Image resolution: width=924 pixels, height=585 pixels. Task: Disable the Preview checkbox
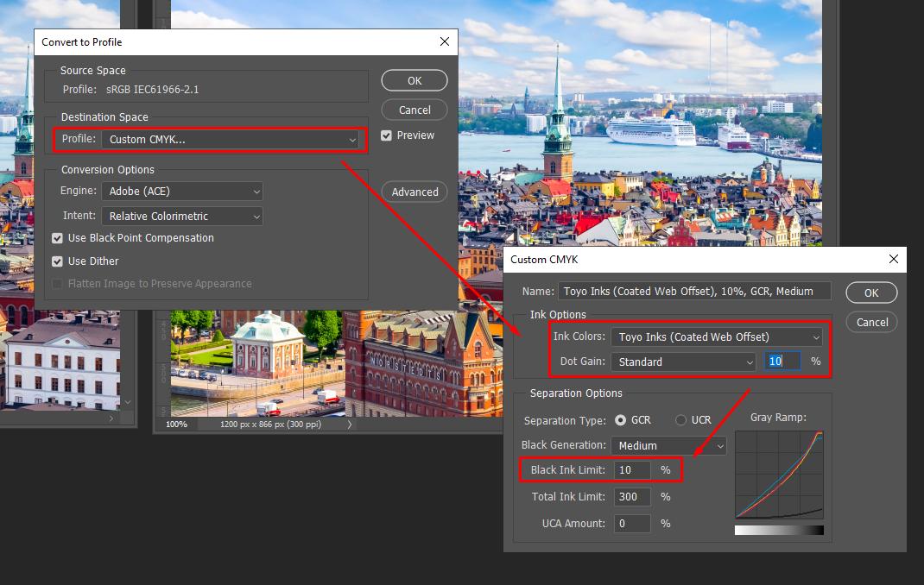[386, 135]
